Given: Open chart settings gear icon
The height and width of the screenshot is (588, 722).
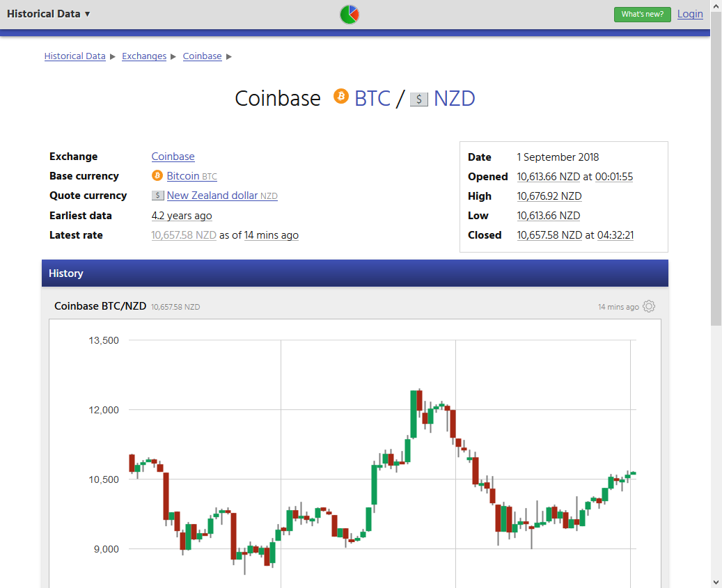Looking at the screenshot, I should (x=649, y=306).
